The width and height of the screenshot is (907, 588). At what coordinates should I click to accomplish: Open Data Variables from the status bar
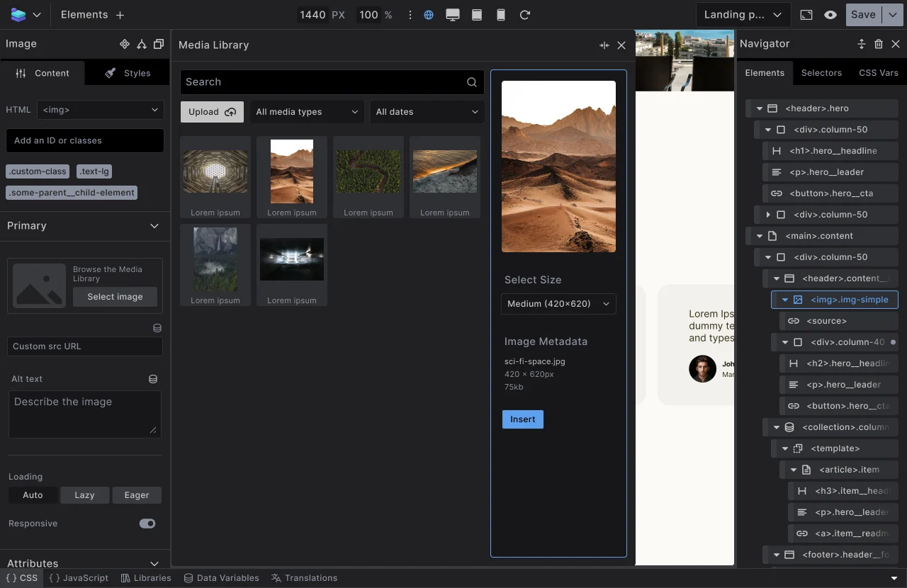pos(221,577)
